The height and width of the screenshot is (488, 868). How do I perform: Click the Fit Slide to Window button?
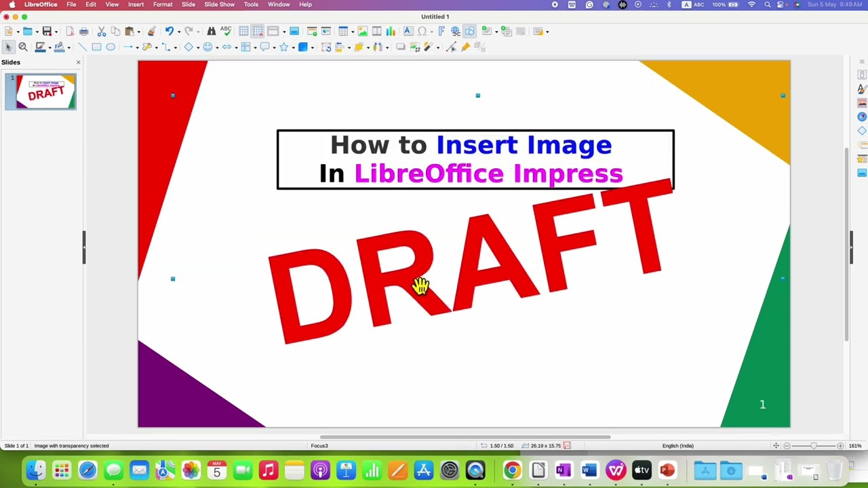(x=776, y=445)
